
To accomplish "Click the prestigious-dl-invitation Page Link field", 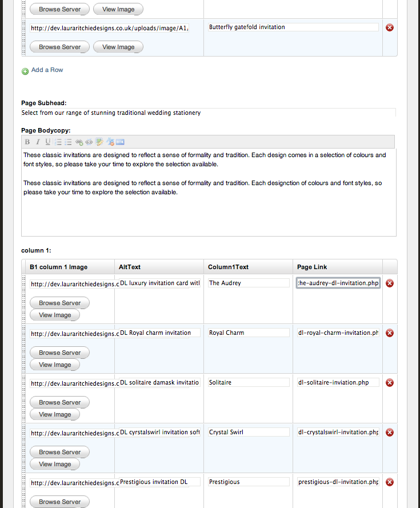I will click(338, 482).
